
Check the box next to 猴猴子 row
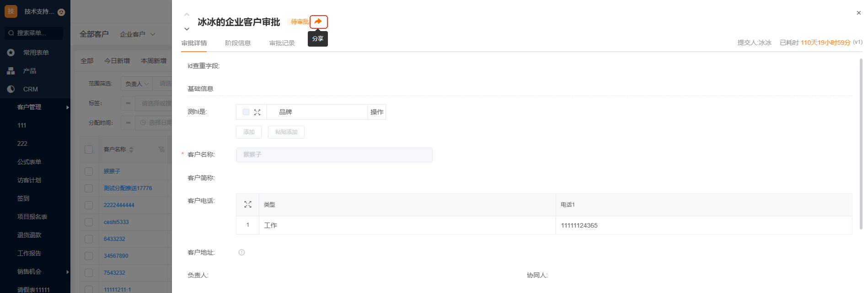pos(89,171)
